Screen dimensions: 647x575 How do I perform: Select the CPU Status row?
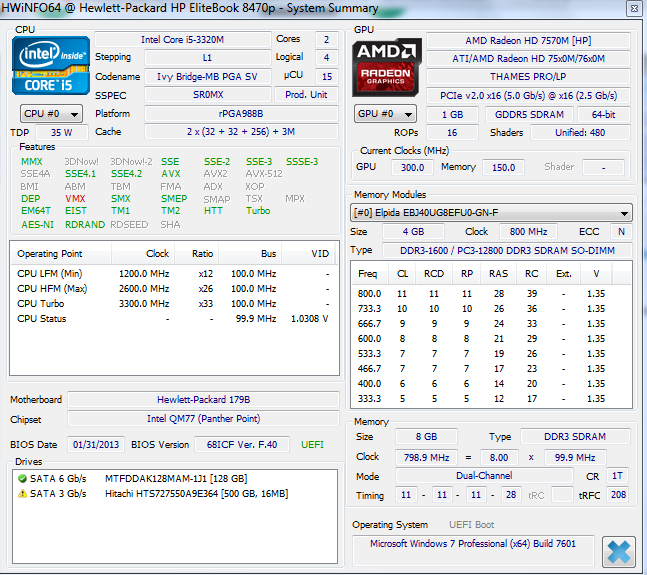(x=173, y=318)
